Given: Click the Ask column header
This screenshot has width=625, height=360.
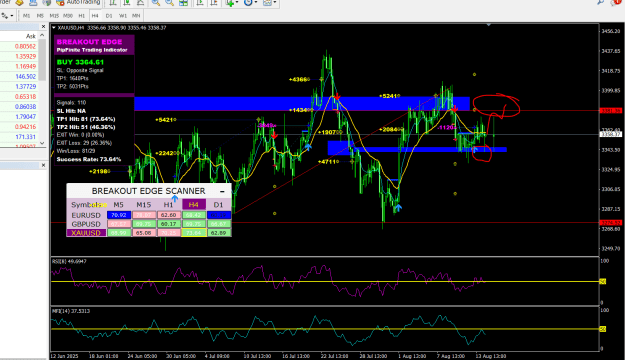Looking at the screenshot, I should (x=31, y=36).
